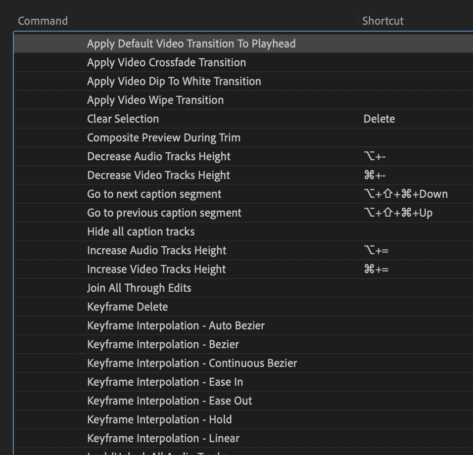Image resolution: width=473 pixels, height=455 pixels.
Task: Select Go to next caption segment row
Action: pyautogui.click(x=244, y=194)
